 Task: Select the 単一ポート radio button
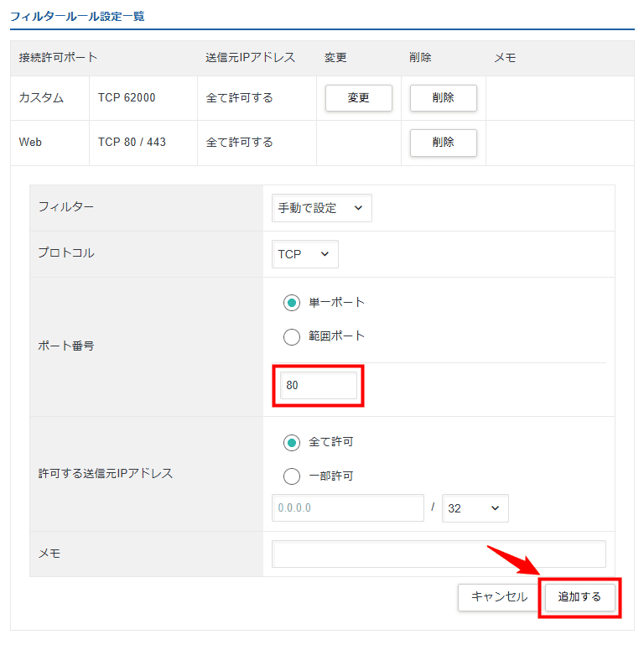click(x=292, y=303)
